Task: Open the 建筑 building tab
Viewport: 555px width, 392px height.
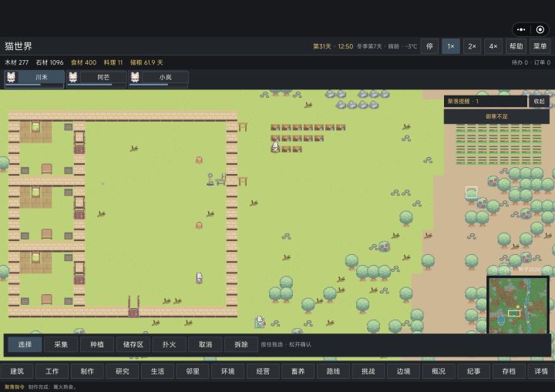Action: (x=17, y=371)
